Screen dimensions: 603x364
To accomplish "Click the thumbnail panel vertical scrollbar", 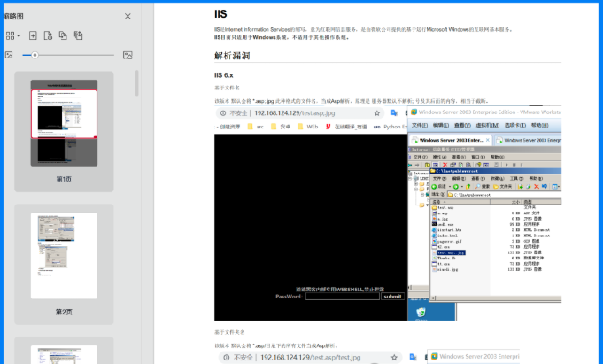I will (x=136, y=82).
